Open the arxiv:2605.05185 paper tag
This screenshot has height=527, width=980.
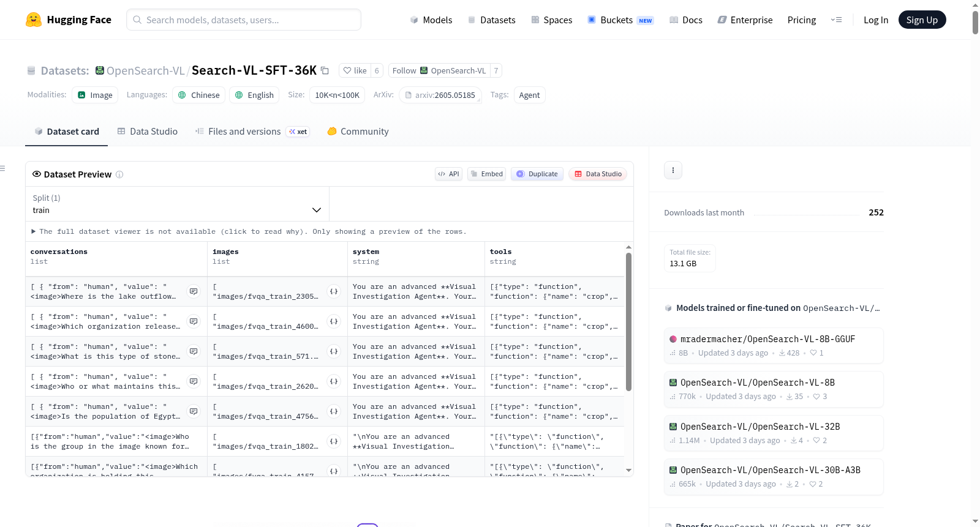click(x=440, y=95)
